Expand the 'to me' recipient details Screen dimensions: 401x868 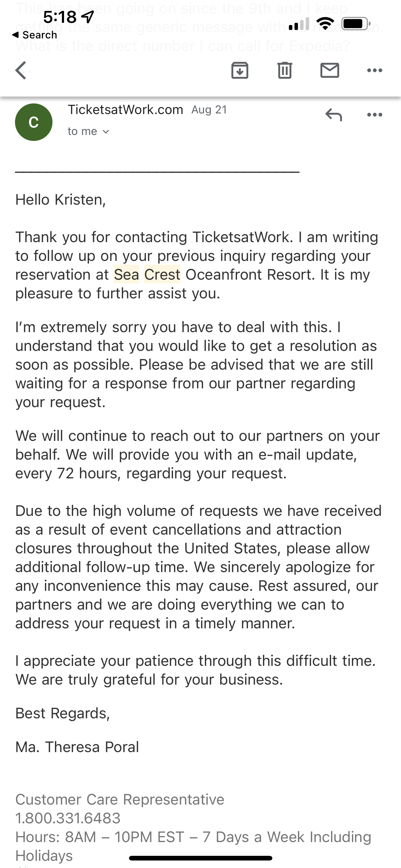pos(88,132)
